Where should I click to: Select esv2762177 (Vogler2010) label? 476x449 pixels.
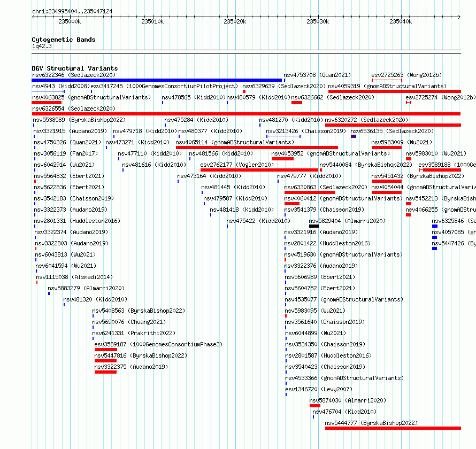tap(237, 165)
